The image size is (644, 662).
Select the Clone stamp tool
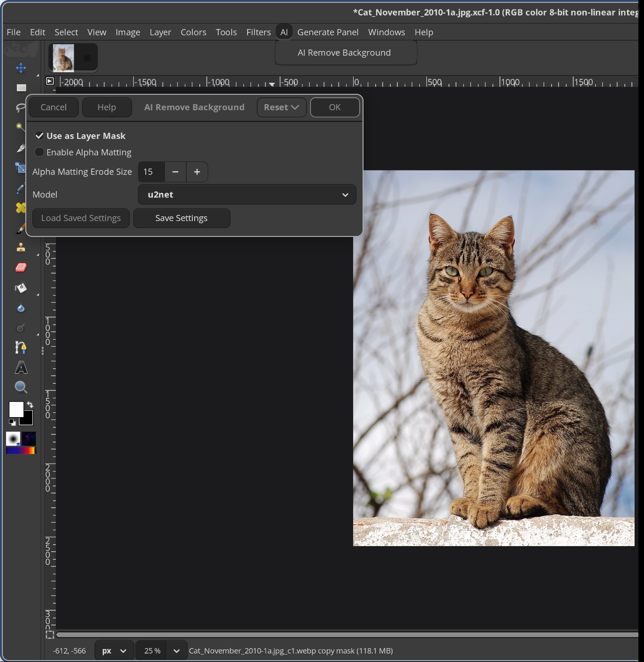click(21, 247)
